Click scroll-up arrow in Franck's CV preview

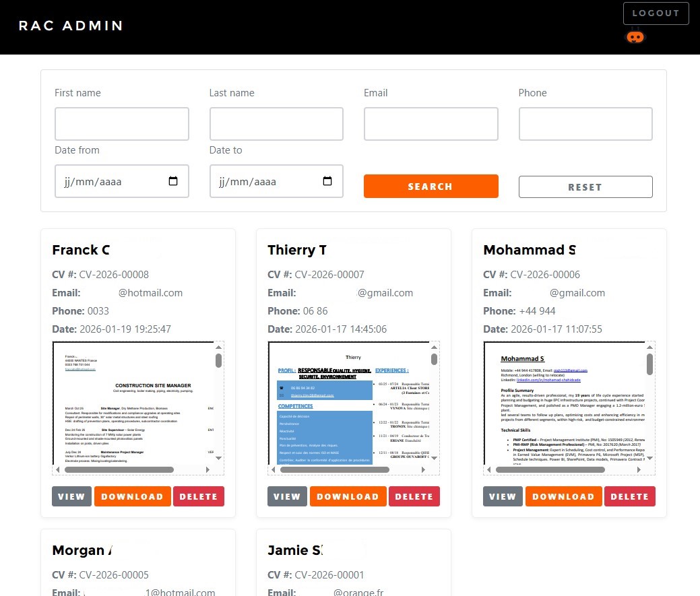pos(219,347)
